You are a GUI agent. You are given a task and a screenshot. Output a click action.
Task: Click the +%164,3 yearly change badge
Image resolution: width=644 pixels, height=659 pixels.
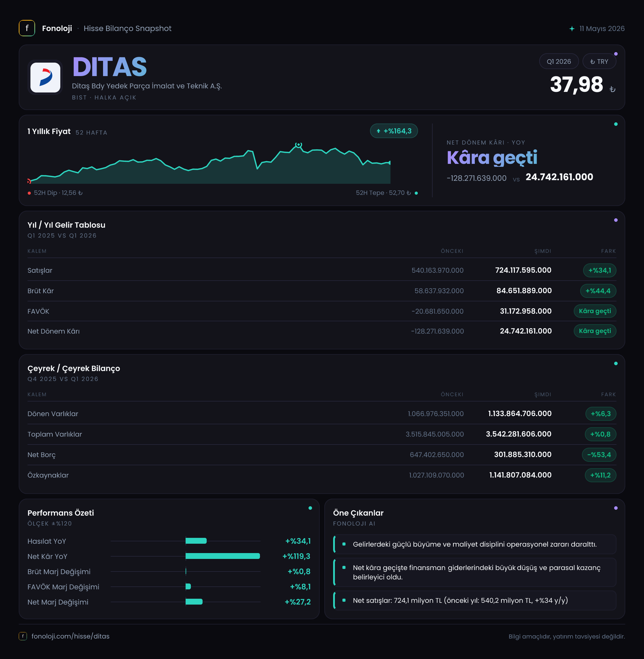394,131
